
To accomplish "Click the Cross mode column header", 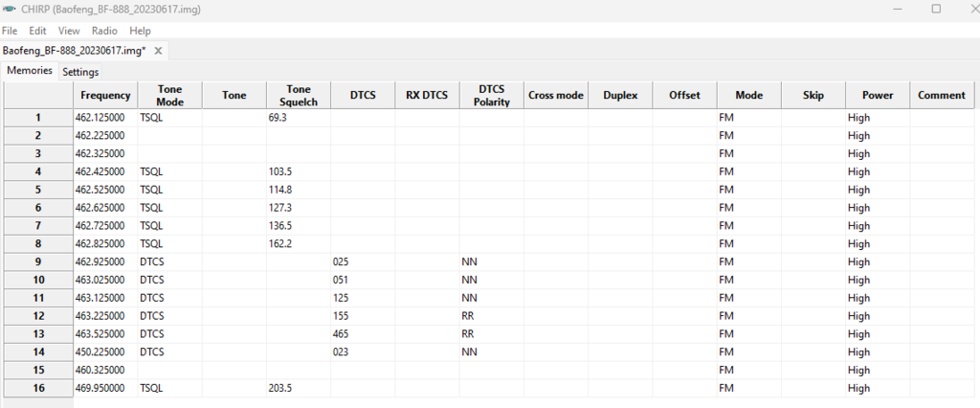I will click(x=556, y=95).
